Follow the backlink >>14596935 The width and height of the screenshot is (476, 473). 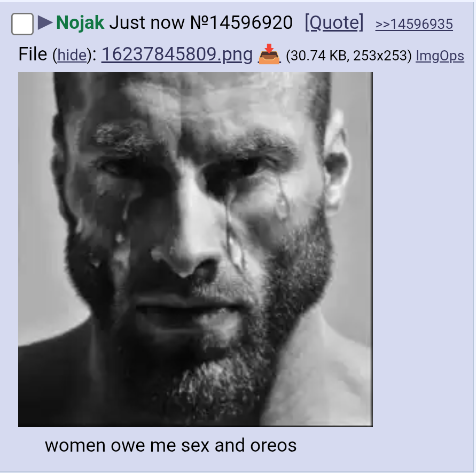tap(414, 24)
